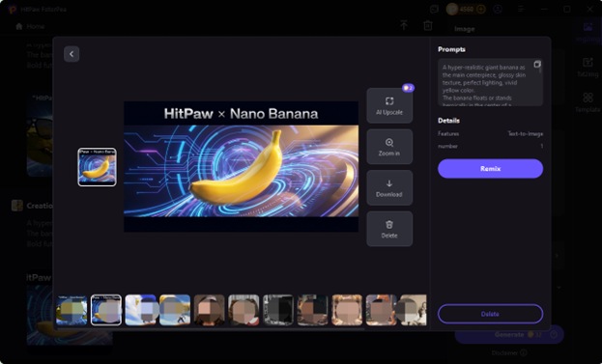Open the account profile icon in title bar
Image resolution: width=602 pixels, height=364 pixels.
498,10
